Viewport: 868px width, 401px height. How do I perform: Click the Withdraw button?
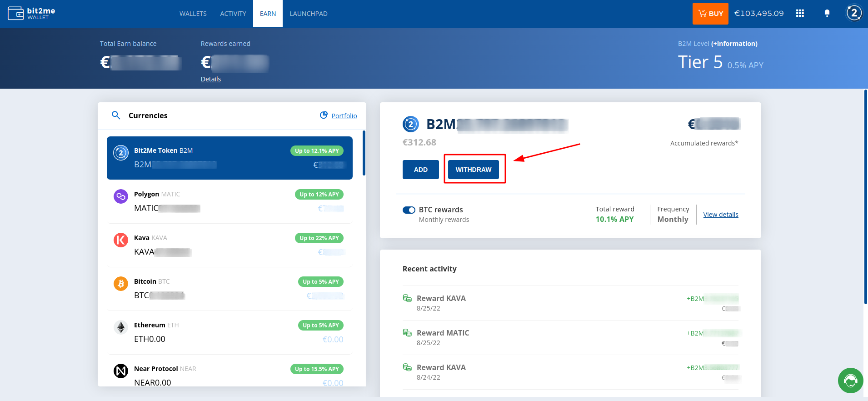(474, 170)
